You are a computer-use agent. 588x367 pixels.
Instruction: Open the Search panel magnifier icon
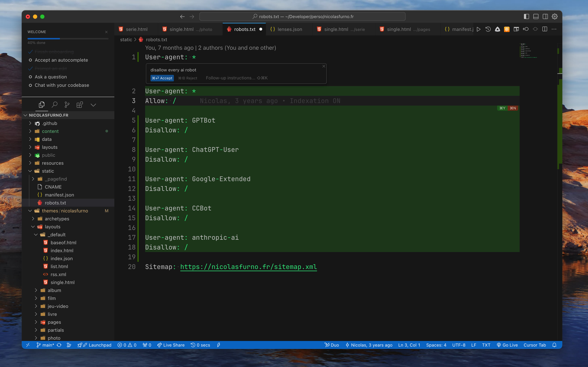coord(55,105)
